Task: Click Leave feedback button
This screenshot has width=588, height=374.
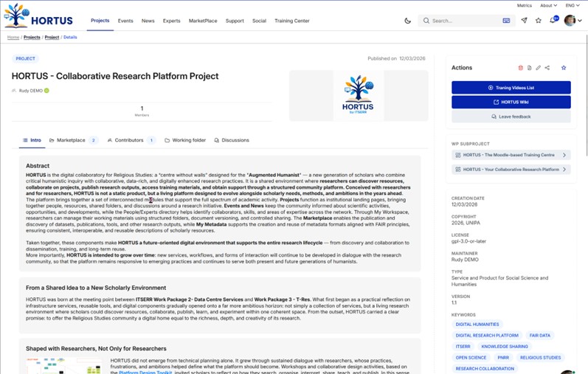Action: point(511,117)
